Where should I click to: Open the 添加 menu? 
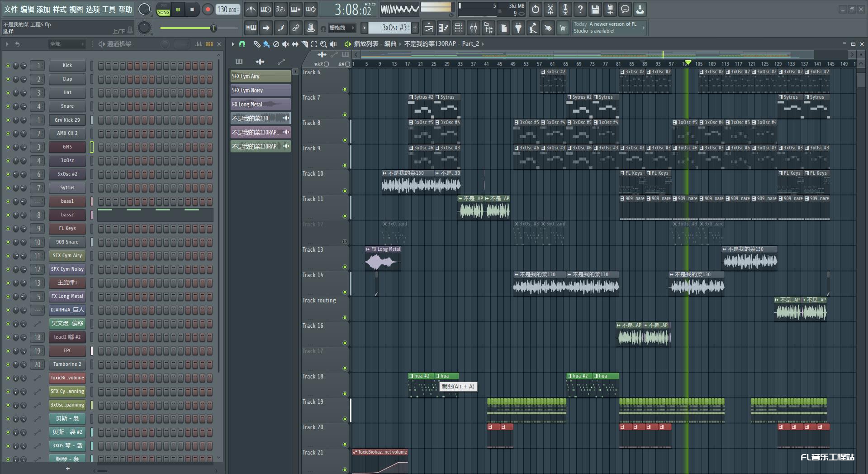[43, 9]
